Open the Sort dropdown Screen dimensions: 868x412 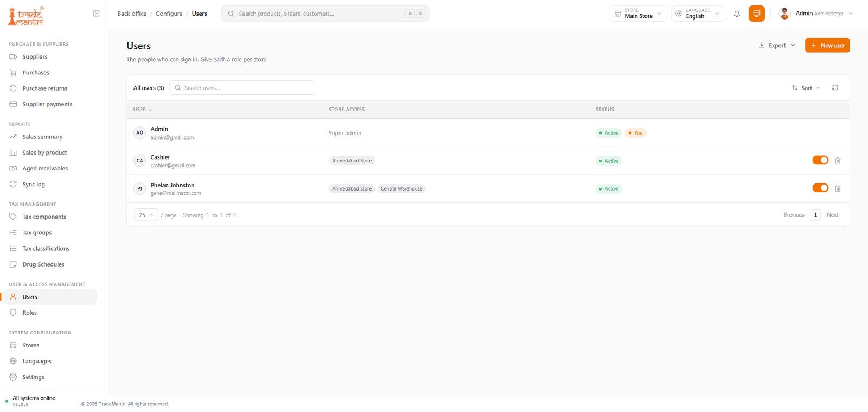click(x=806, y=88)
